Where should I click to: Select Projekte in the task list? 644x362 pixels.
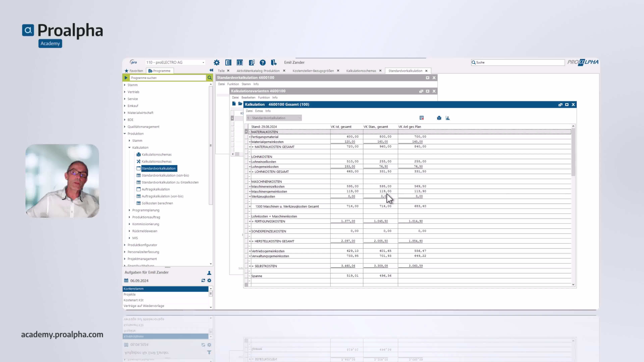[x=129, y=294]
